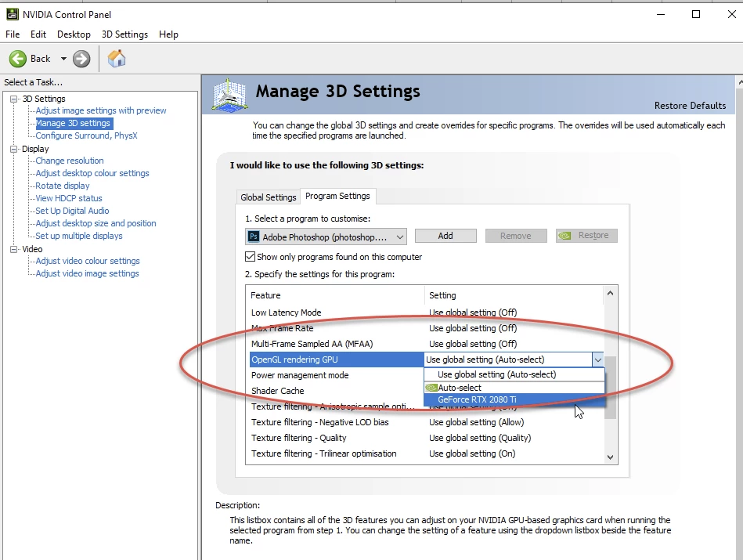This screenshot has width=743, height=560.
Task: Click the grey Forward arrow icon
Action: (x=81, y=59)
